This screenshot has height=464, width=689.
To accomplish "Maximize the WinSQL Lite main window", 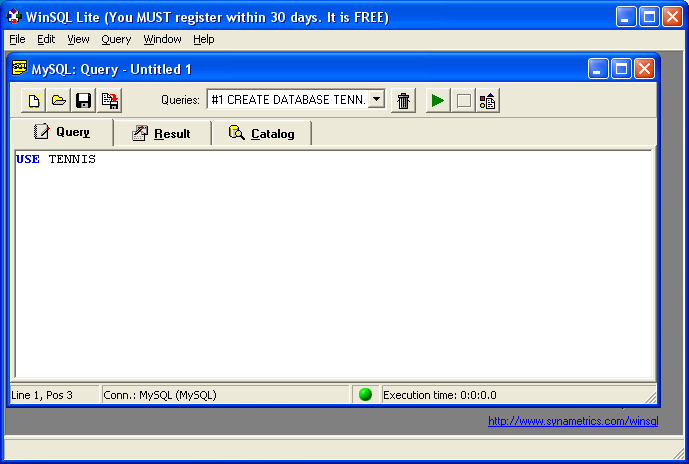I will pyautogui.click(x=649, y=17).
